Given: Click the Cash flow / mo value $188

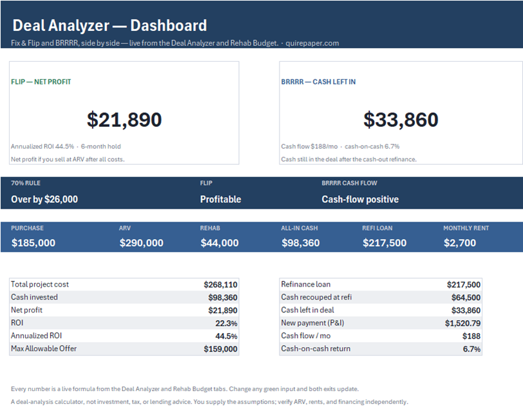Looking at the screenshot, I should pyautogui.click(x=471, y=336).
